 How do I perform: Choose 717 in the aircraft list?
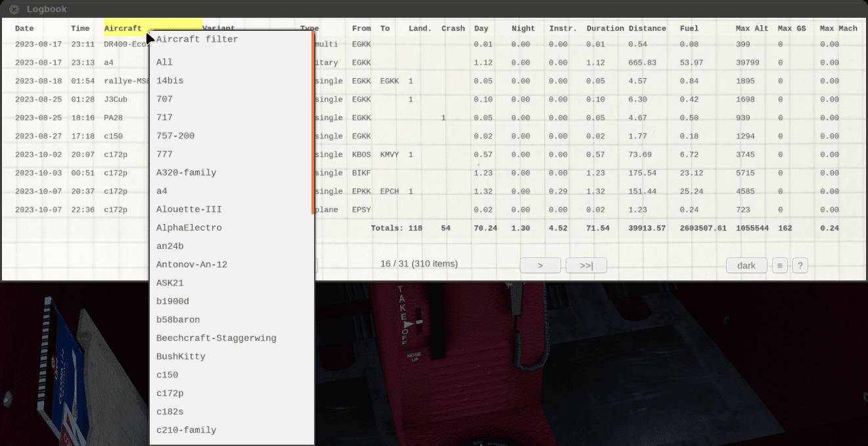click(x=231, y=117)
